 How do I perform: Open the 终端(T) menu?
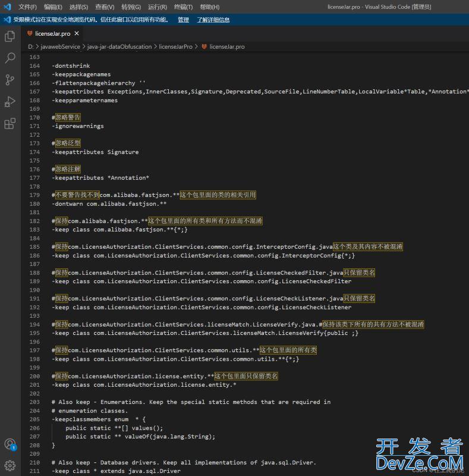(x=184, y=7)
